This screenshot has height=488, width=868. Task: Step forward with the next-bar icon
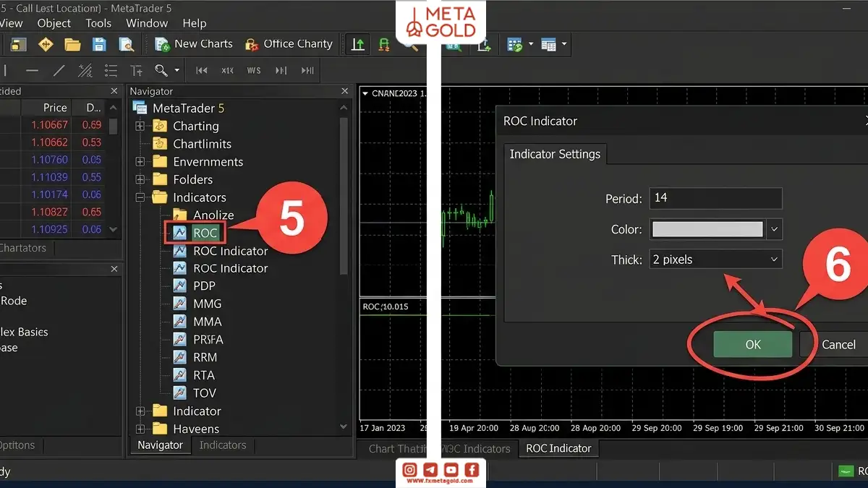(x=281, y=71)
